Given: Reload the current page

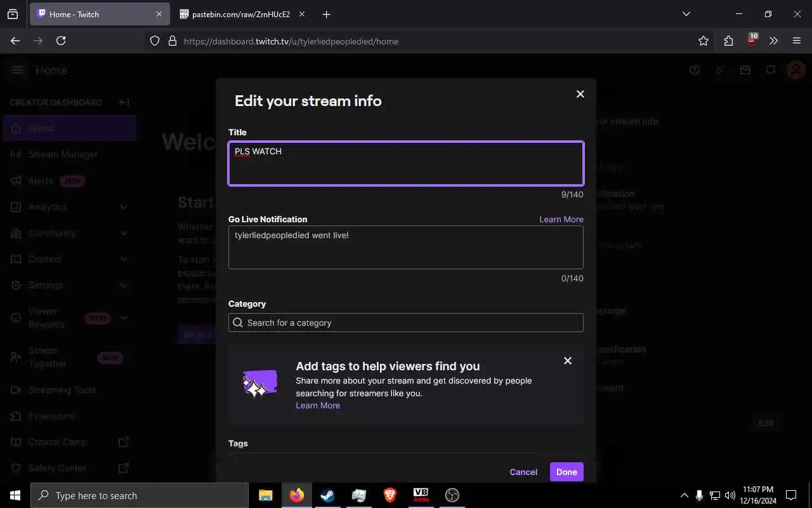Looking at the screenshot, I should [61, 41].
